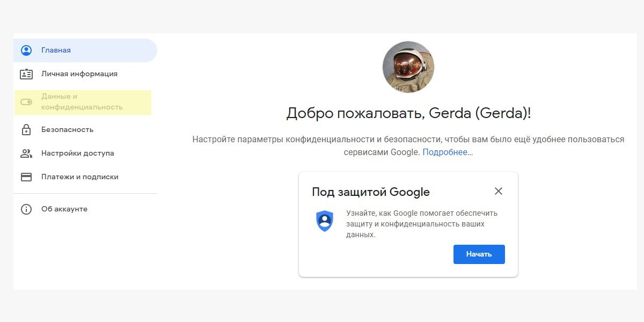The height and width of the screenshot is (322, 644).
Task: Go to Данные и конфиденциальность text
Action: (x=82, y=102)
